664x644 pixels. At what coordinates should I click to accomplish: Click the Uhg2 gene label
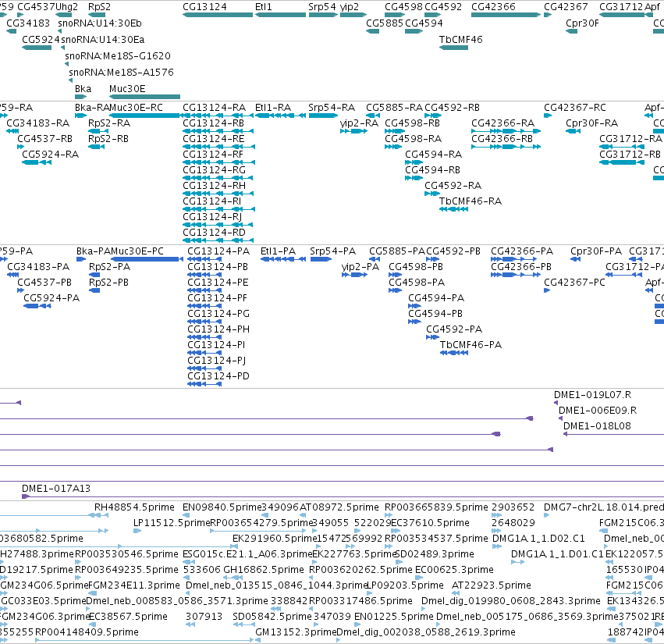(67, 7)
